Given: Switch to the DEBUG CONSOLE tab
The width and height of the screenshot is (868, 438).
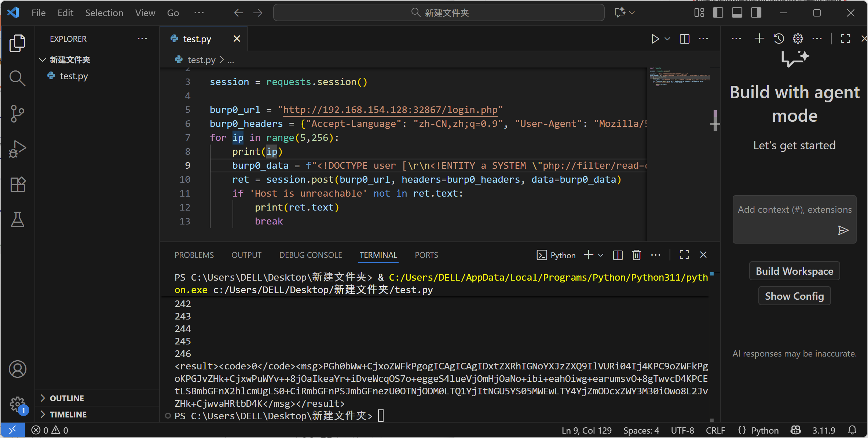Looking at the screenshot, I should pyautogui.click(x=310, y=255).
